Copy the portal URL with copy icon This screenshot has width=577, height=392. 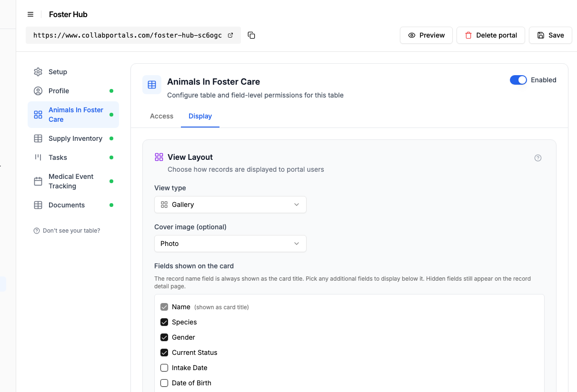click(x=251, y=35)
